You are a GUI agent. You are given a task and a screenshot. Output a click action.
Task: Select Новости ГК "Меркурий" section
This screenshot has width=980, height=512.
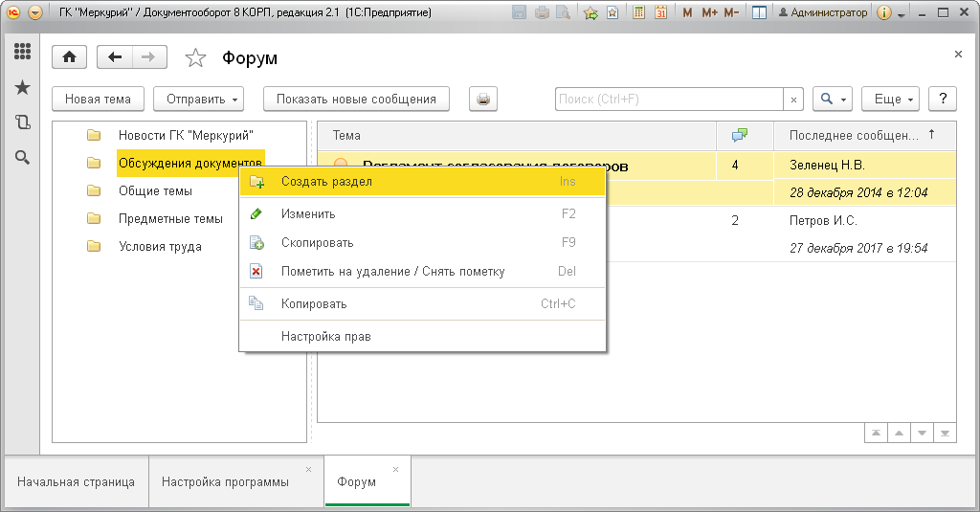coord(186,135)
